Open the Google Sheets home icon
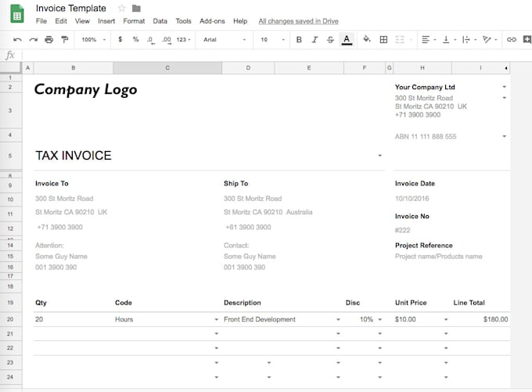532x392 pixels. tap(17, 13)
